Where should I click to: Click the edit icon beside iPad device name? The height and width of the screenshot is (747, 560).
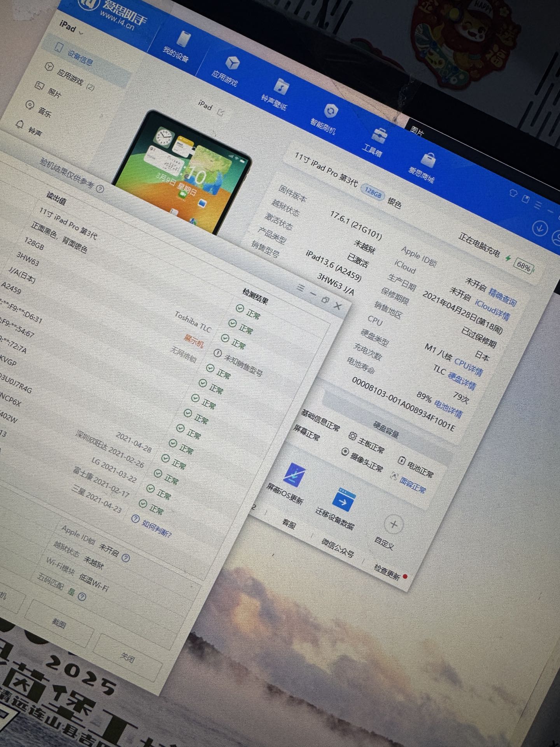click(221, 113)
